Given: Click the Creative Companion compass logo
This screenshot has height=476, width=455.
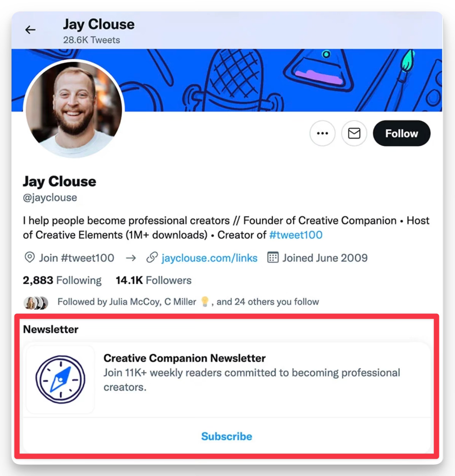Looking at the screenshot, I should coord(60,379).
